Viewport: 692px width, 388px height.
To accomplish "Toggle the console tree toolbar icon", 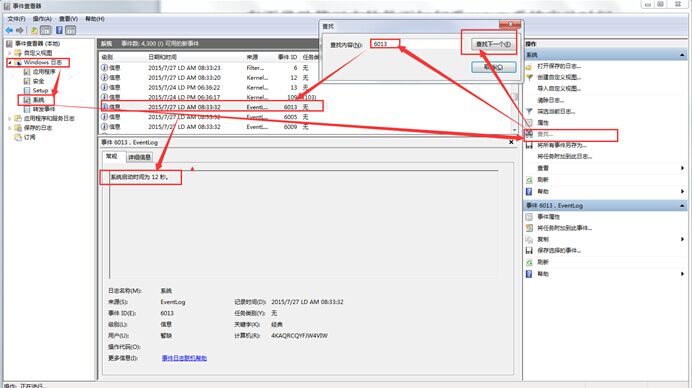I will (x=45, y=30).
